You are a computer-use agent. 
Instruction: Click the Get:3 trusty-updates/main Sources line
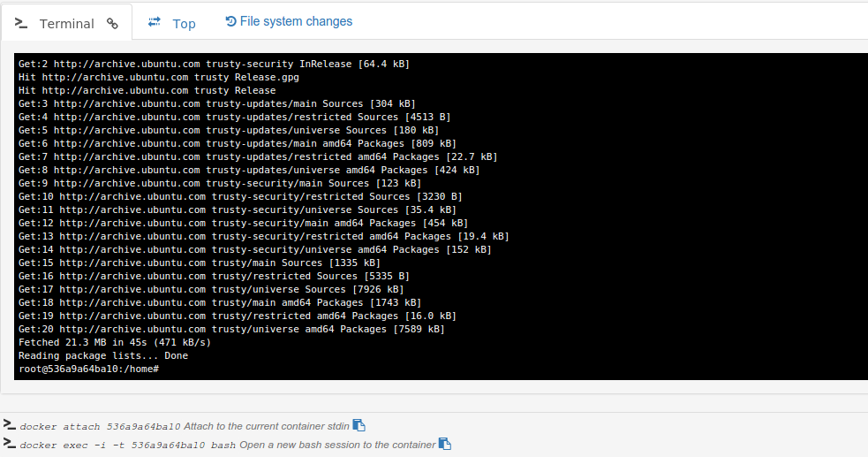point(217,103)
